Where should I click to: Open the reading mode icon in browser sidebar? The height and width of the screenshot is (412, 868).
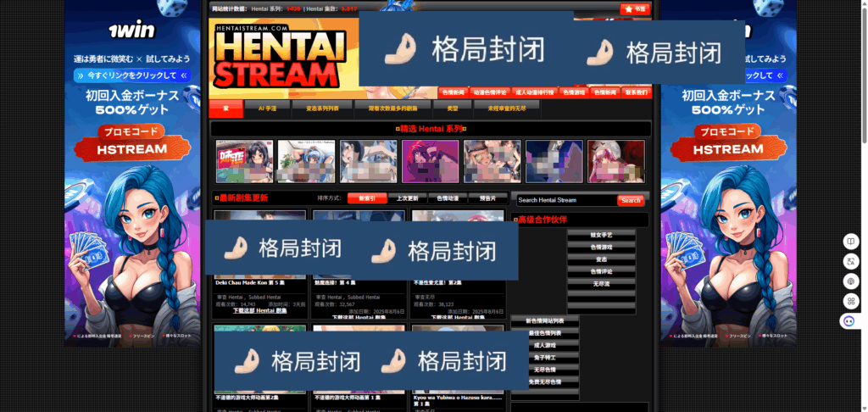tap(849, 242)
